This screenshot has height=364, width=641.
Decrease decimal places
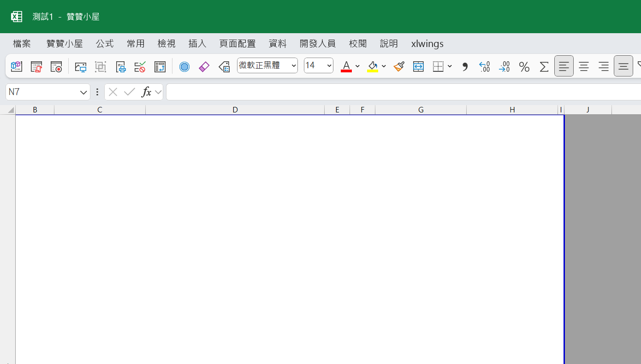[504, 67]
